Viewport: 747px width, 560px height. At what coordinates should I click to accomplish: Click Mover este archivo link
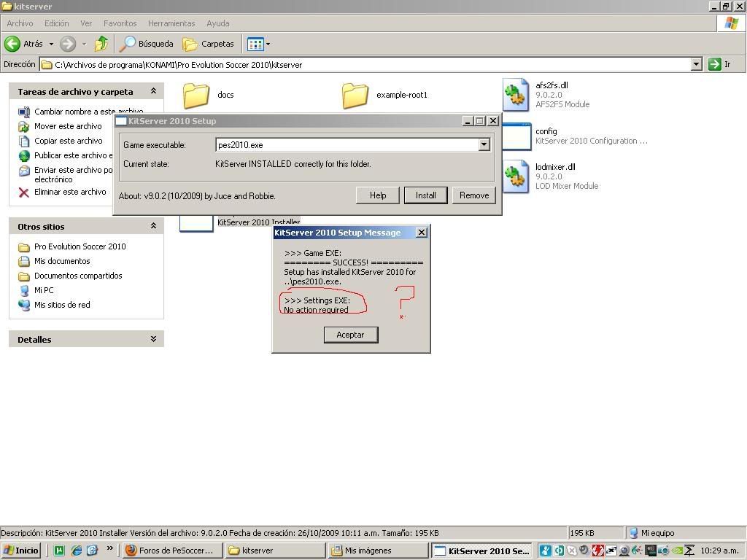68,126
